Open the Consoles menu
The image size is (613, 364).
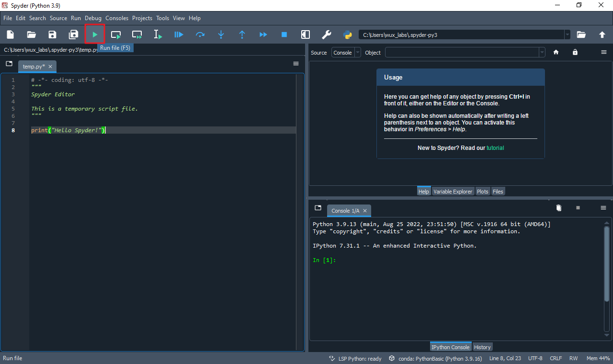point(117,18)
